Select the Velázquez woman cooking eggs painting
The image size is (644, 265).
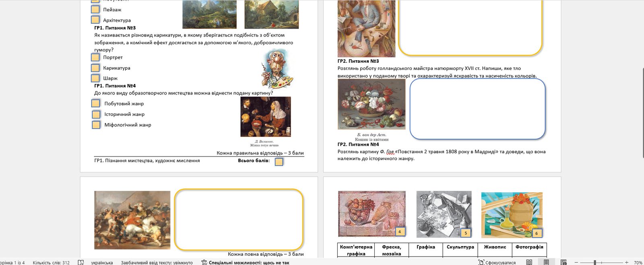pyautogui.click(x=266, y=117)
